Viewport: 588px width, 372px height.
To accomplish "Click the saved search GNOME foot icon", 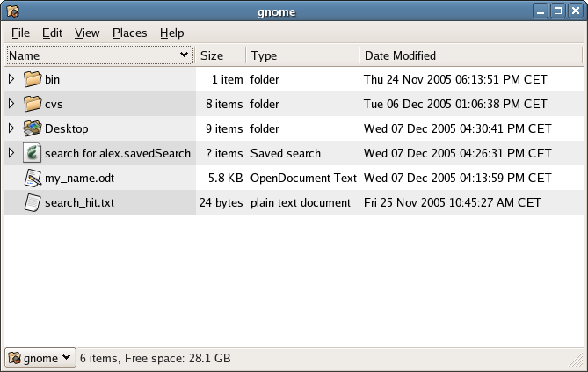I will point(32,153).
